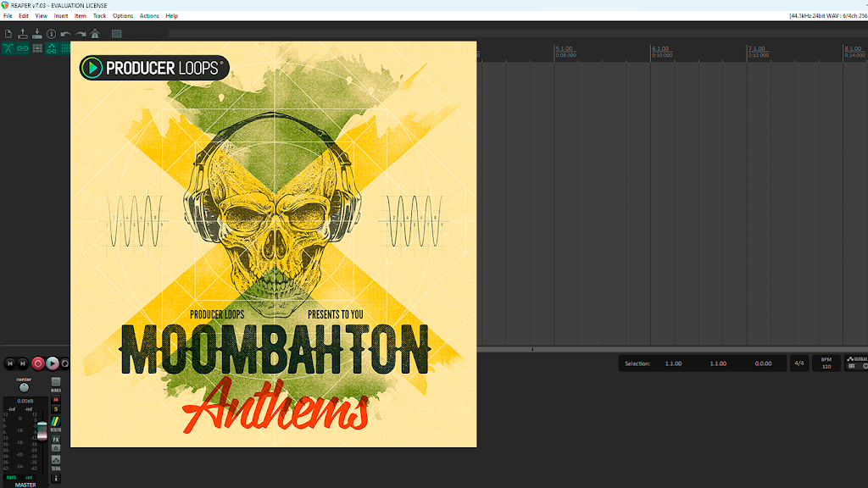
Task: Click the Redo arrow icon
Action: pos(81,34)
